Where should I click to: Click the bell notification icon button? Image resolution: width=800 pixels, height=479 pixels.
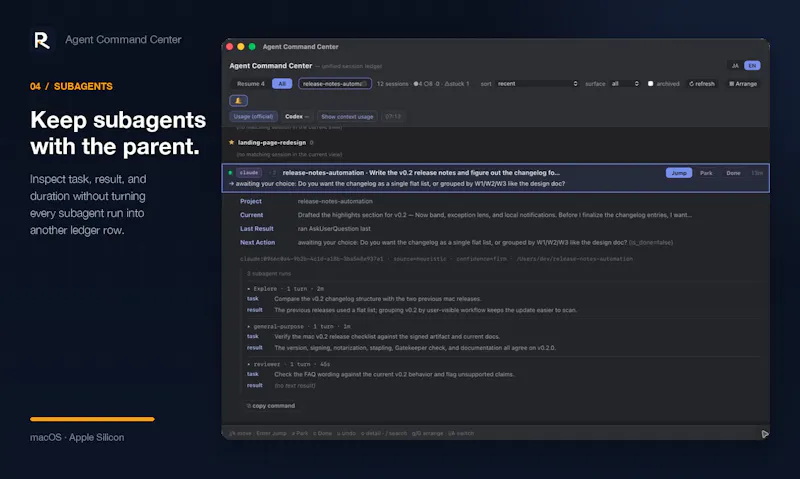(x=238, y=100)
